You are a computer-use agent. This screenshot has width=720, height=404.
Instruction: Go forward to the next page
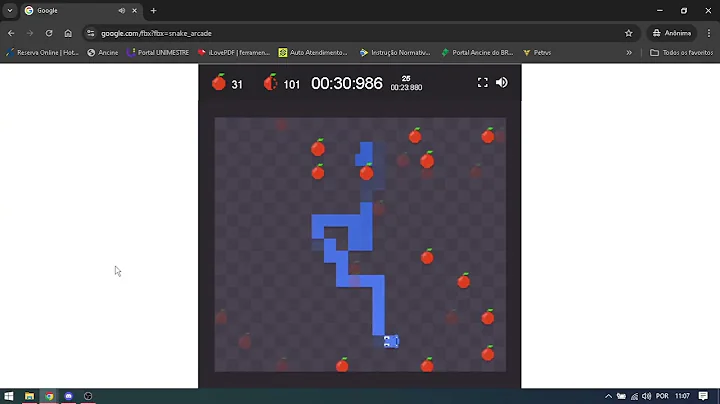coord(30,33)
